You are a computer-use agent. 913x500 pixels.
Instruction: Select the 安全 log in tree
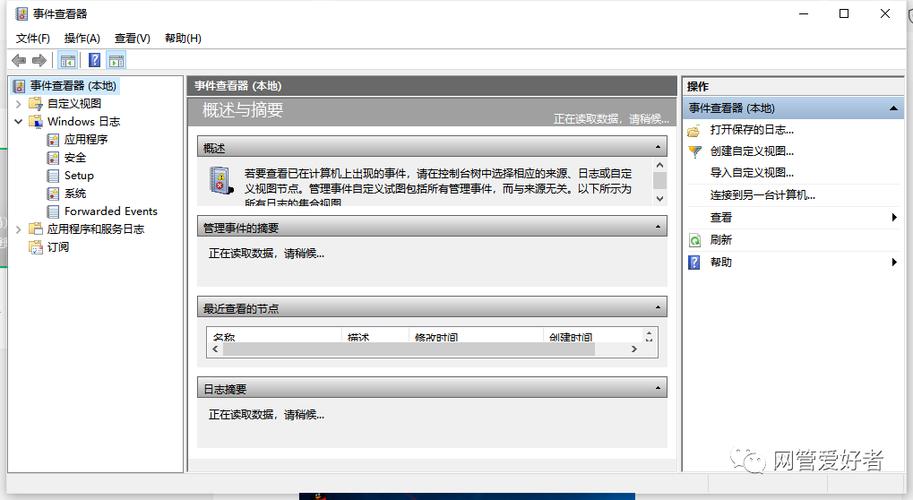coord(75,158)
